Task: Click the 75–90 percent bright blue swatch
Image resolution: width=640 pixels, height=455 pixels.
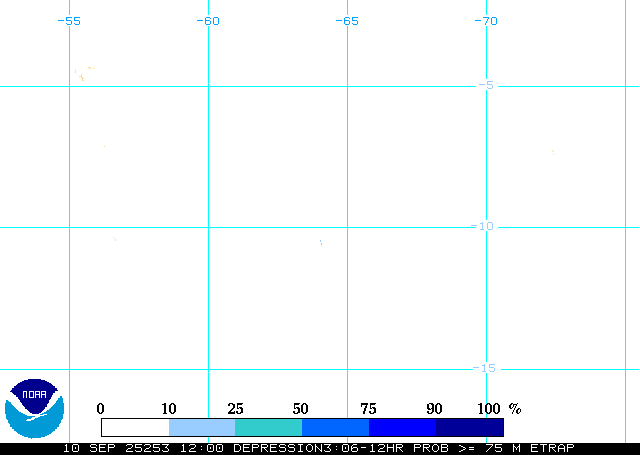Action: coord(402,427)
